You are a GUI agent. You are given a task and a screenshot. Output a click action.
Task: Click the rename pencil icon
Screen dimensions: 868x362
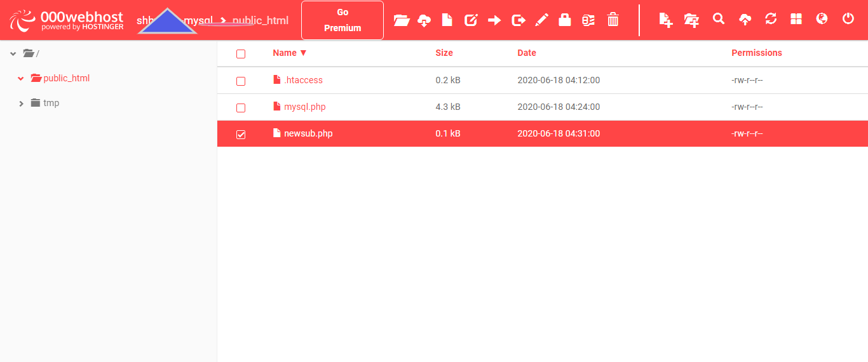[541, 20]
